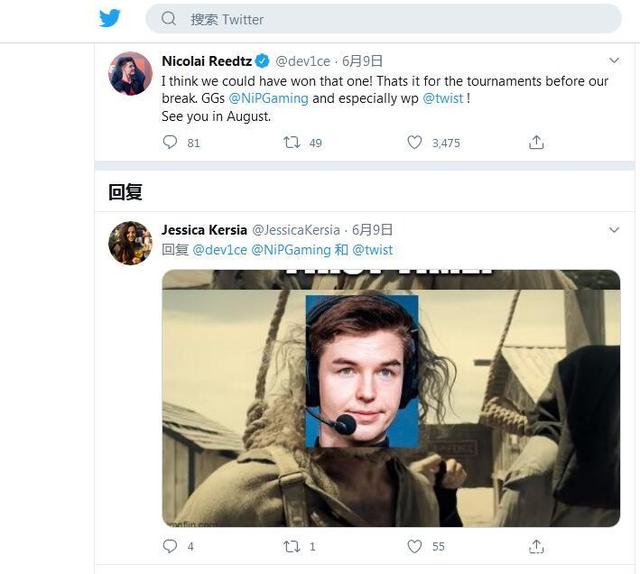Reply to Jessica's tweet with 4 replies
Image resolution: width=640 pixels, height=574 pixels.
[170, 546]
